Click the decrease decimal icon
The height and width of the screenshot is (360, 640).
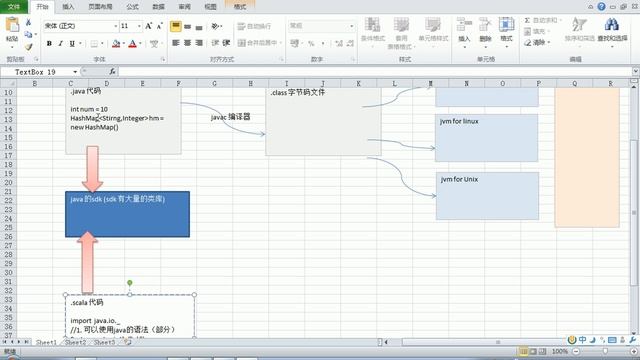coord(350,43)
